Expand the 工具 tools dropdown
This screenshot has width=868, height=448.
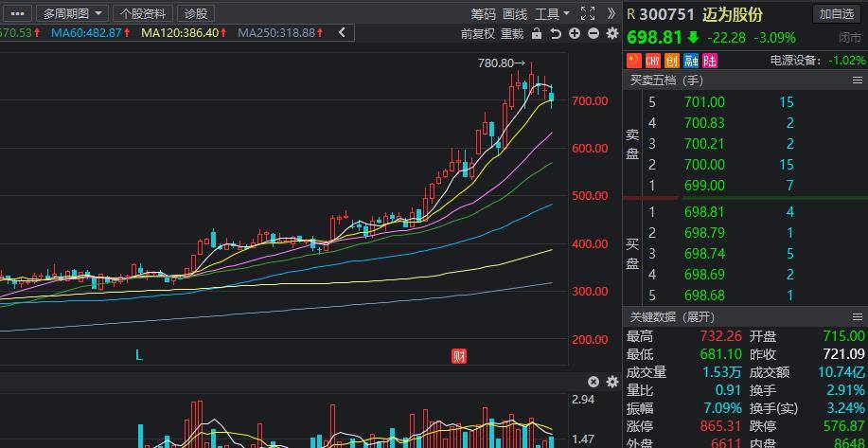[x=552, y=13]
